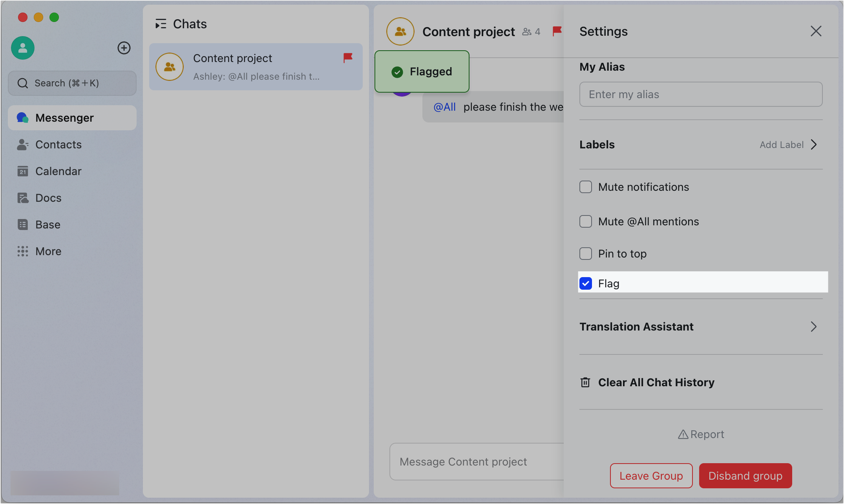The image size is (844, 504).
Task: Click the plus icon to create new
Action: pos(124,48)
